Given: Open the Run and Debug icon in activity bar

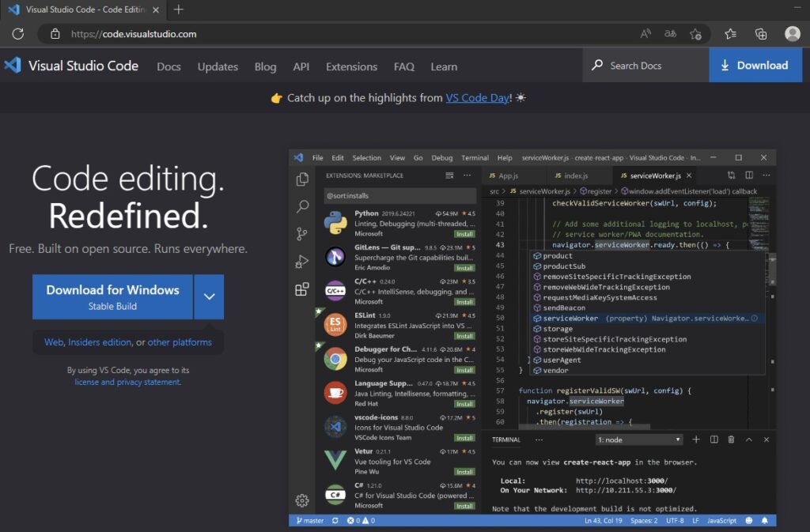Looking at the screenshot, I should coord(302,262).
